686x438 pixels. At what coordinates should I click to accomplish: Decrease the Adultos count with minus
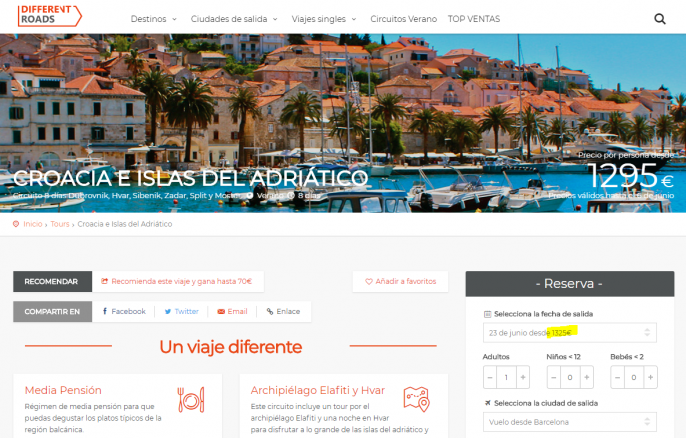pyautogui.click(x=490, y=378)
